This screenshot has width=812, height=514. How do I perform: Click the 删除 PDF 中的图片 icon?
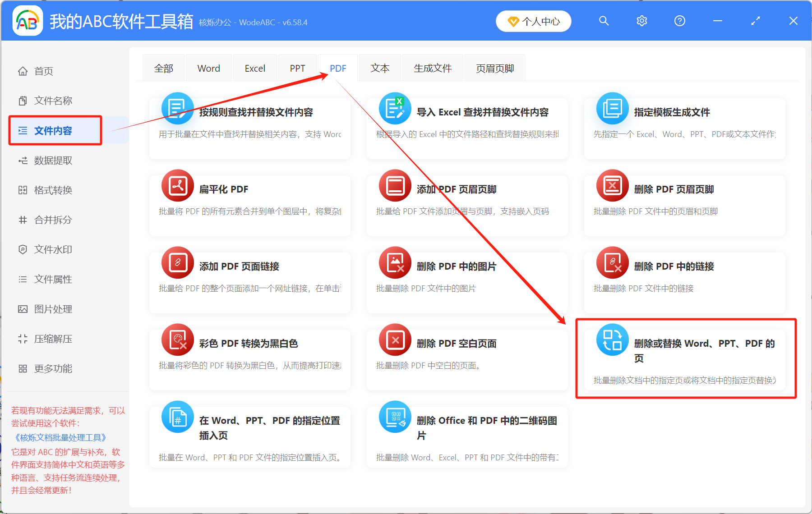pos(395,262)
